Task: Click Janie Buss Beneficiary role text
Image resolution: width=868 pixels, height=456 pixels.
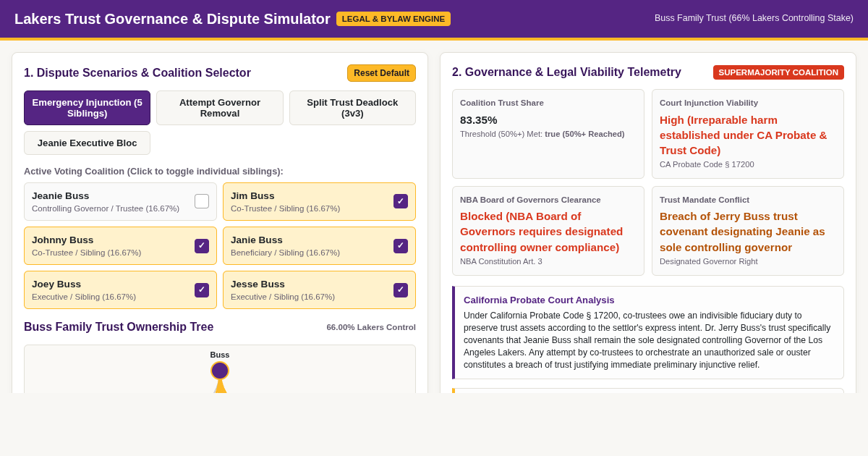Action: pos(285,253)
